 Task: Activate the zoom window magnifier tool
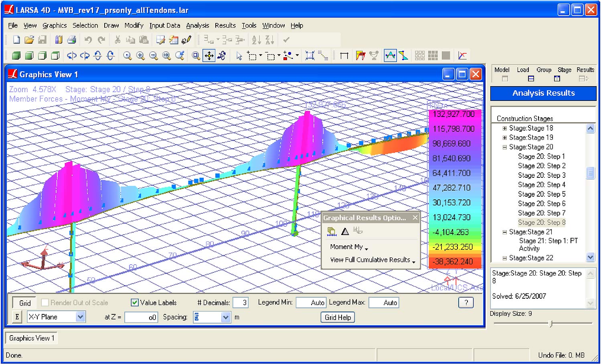pyautogui.click(x=196, y=56)
